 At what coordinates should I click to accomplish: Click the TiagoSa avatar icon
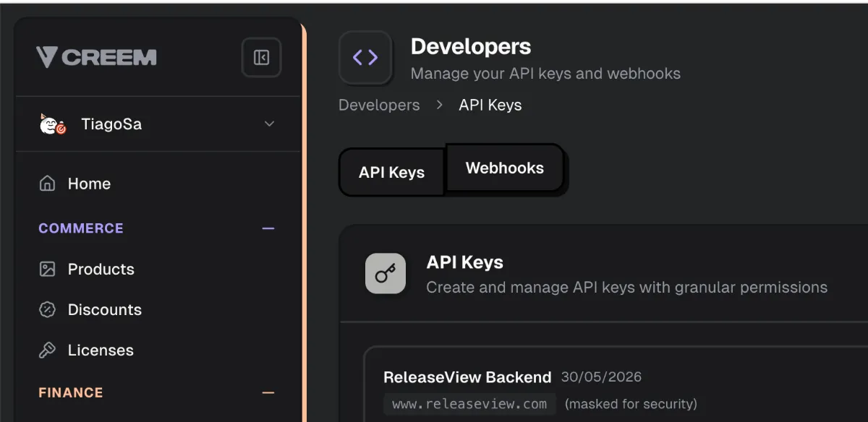pos(53,124)
